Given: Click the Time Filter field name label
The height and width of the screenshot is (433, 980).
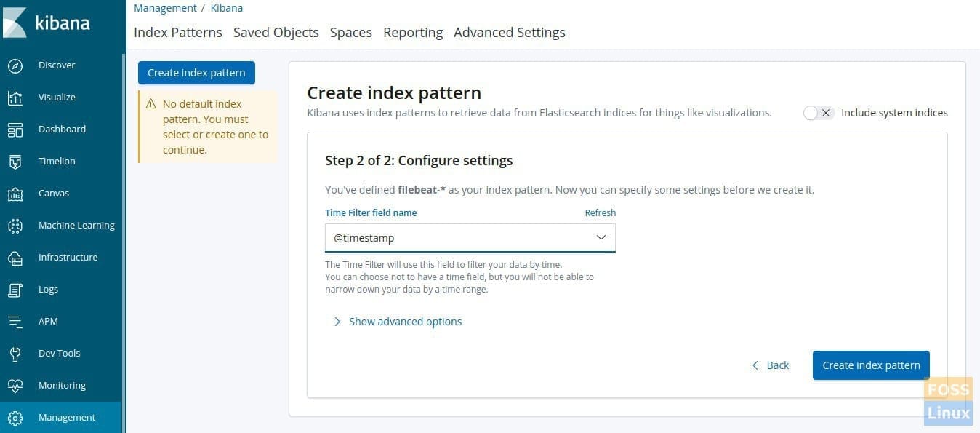Looking at the screenshot, I should tap(371, 213).
